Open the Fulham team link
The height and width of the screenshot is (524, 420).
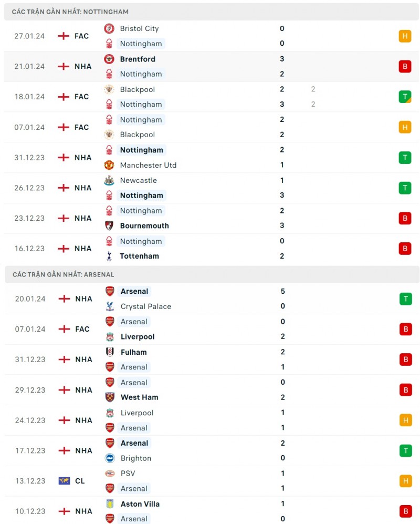133,352
